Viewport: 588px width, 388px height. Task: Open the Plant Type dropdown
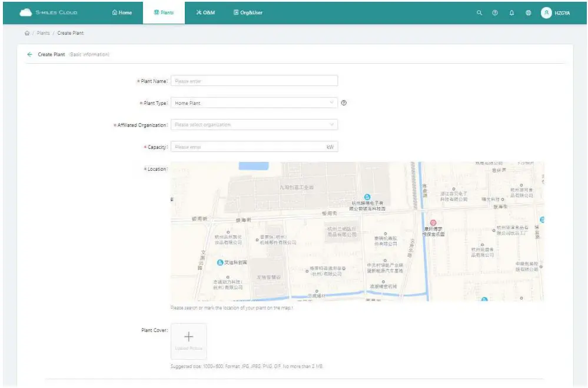pos(254,102)
